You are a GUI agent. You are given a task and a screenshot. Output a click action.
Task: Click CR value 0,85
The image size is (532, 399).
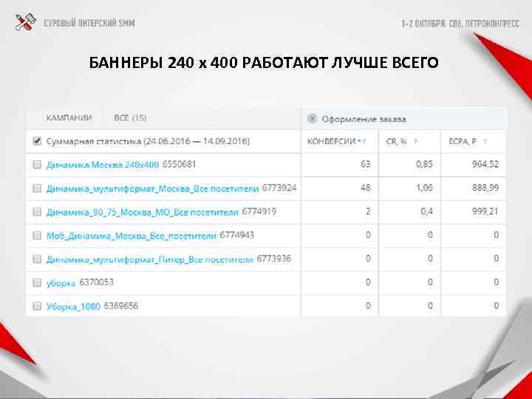coord(424,164)
